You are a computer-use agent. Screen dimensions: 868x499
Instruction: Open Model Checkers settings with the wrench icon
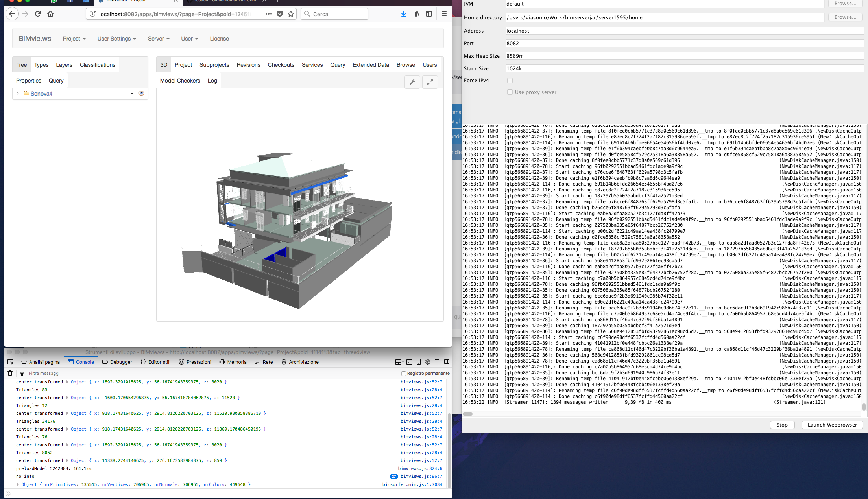[x=412, y=82]
